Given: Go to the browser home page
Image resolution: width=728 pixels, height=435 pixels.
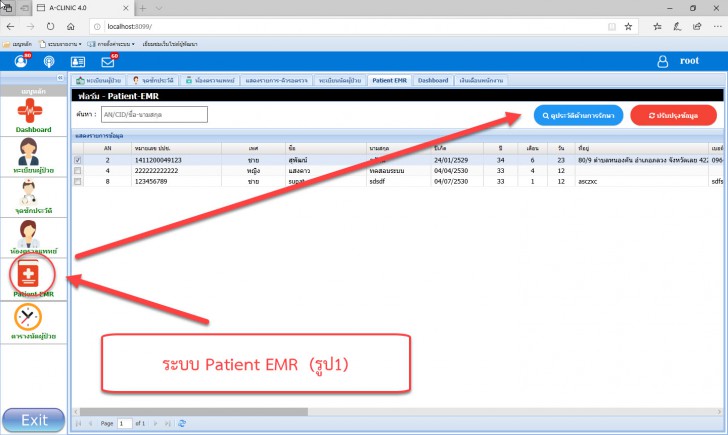Looking at the screenshot, I should pyautogui.click(x=71, y=26).
